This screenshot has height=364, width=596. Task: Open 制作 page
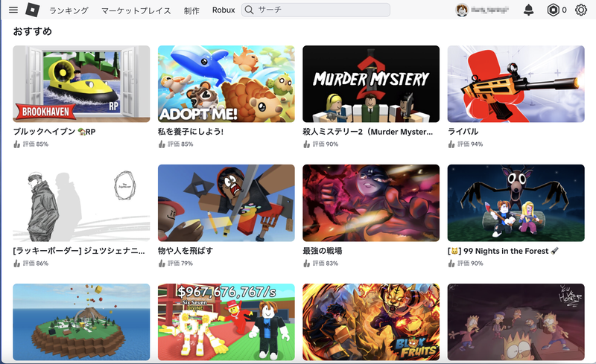pos(191,10)
